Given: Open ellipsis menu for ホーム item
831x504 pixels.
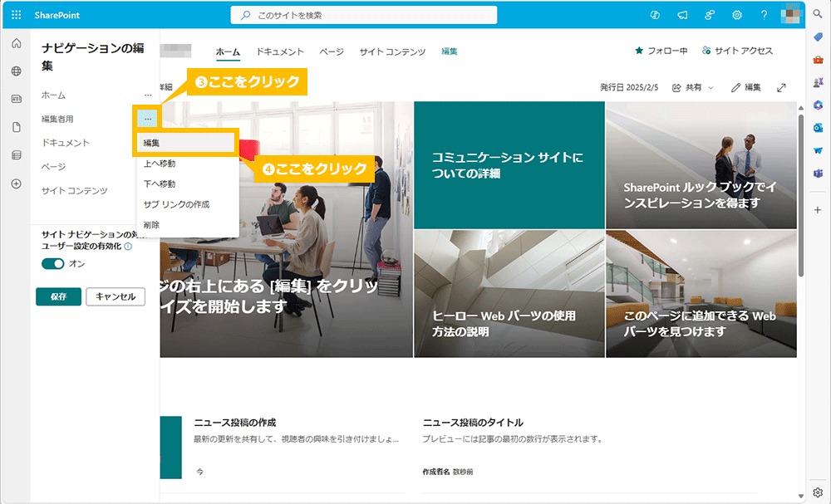Looking at the screenshot, I should [x=148, y=95].
